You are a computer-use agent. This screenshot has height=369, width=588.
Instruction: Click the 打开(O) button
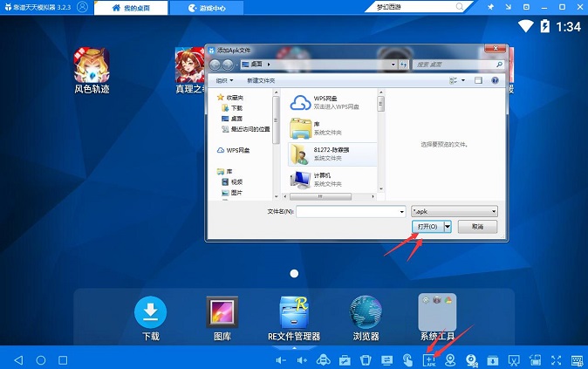427,227
